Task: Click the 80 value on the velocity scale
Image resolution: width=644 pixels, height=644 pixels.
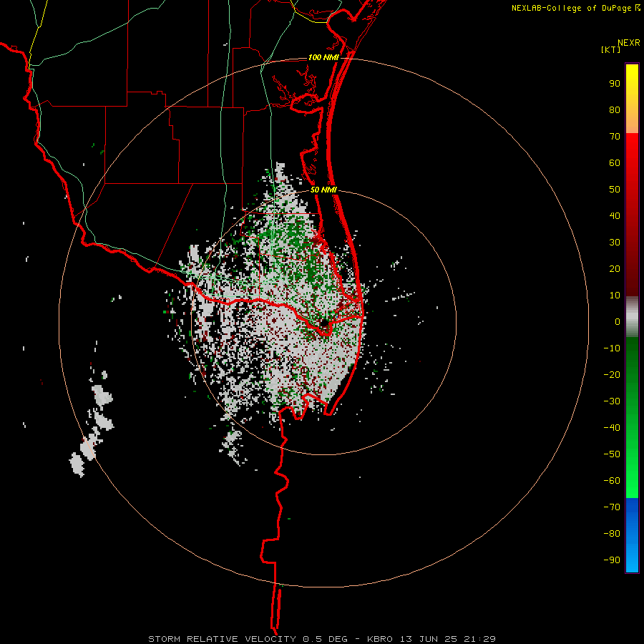Action: [x=615, y=109]
